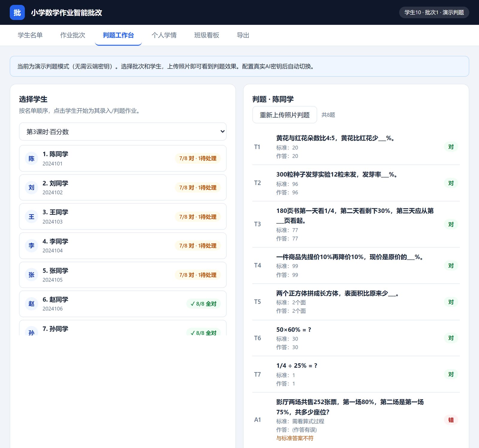Toggle the 对 badge on question T2
Screen dimensions: 479x448
click(451, 183)
